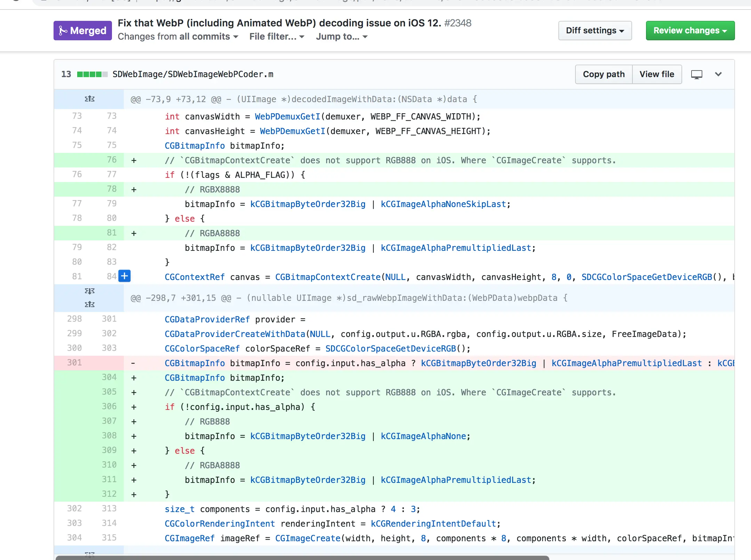Open the Jump to menu

[341, 36]
